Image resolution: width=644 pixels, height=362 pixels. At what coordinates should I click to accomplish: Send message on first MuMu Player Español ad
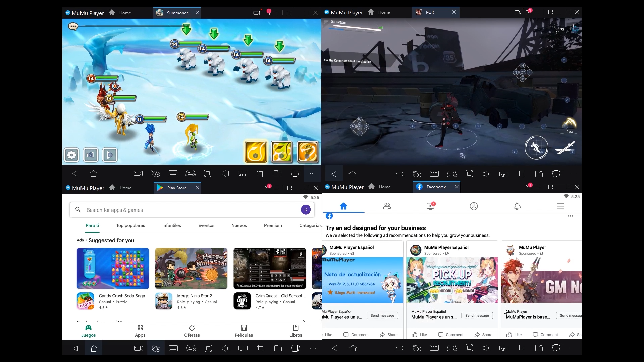tap(382, 315)
